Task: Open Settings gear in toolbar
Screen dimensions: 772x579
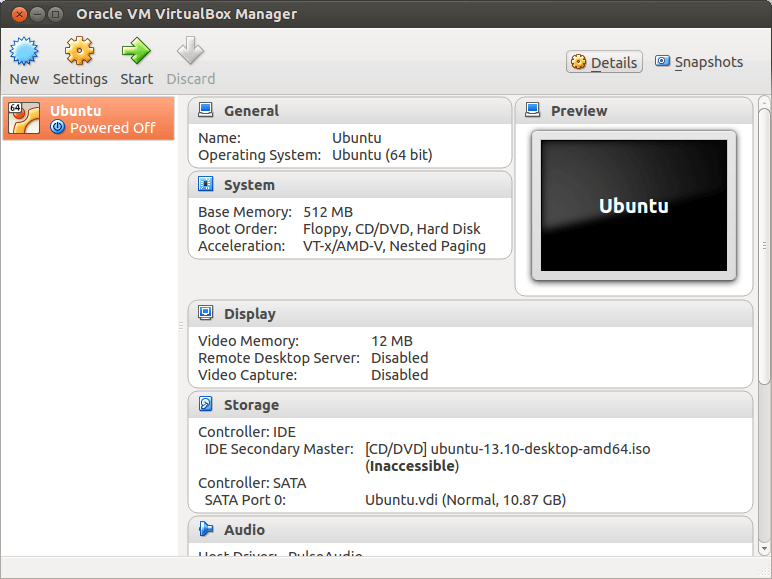Action: point(79,51)
